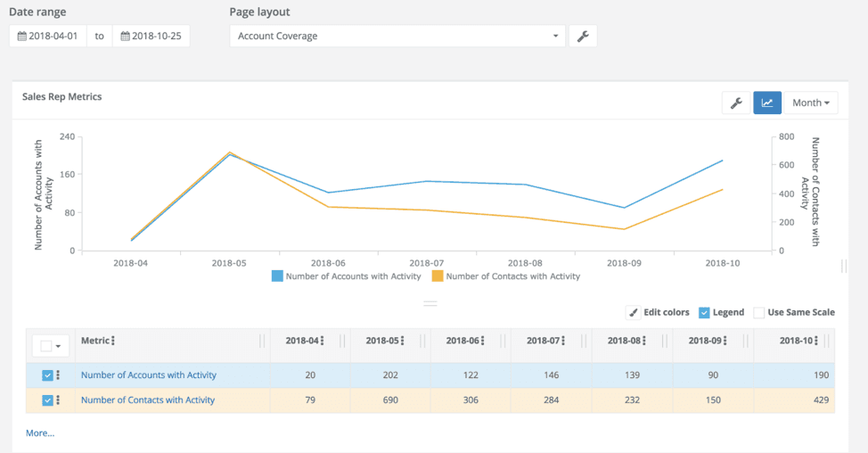Click the 2018-07 column header
The width and height of the screenshot is (868, 453).
[544, 341]
